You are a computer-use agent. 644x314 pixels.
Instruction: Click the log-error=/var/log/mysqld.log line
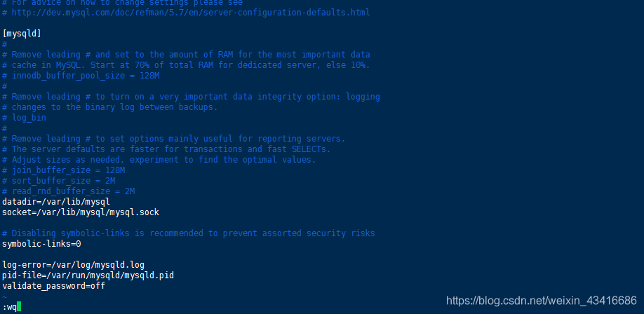coord(73,265)
